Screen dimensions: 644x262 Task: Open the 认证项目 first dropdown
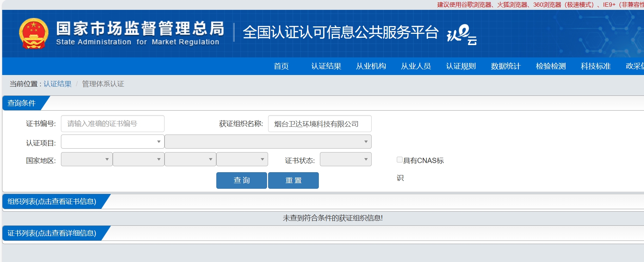point(113,142)
